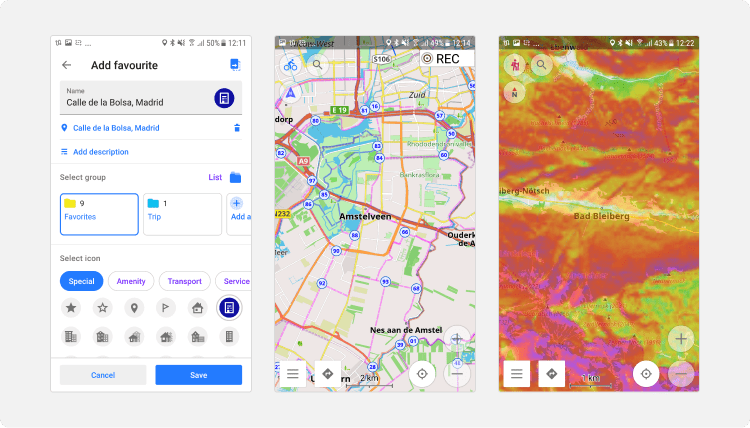The height and width of the screenshot is (428, 750).
Task: Choose the flag icon for the favourite
Action: 165,307
